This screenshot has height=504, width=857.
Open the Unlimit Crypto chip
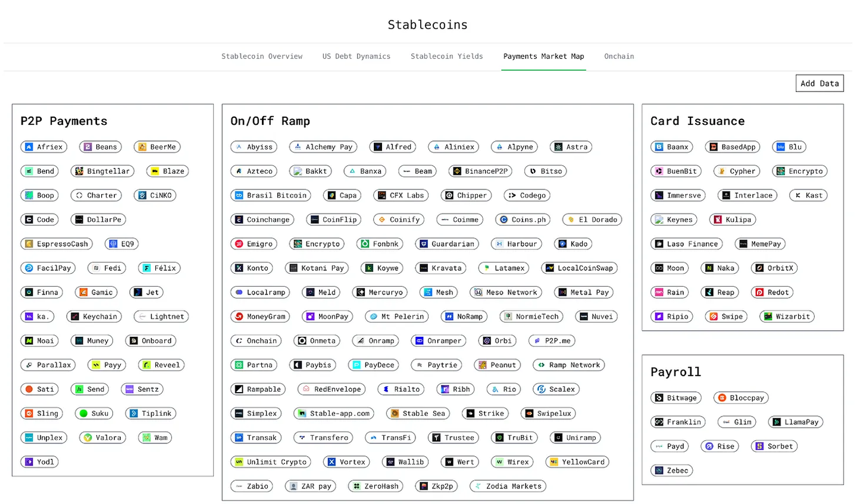click(271, 462)
